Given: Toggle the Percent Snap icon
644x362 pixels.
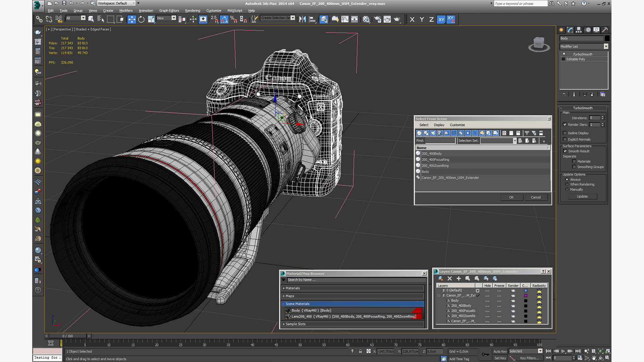Looking at the screenshot, I should 234,19.
